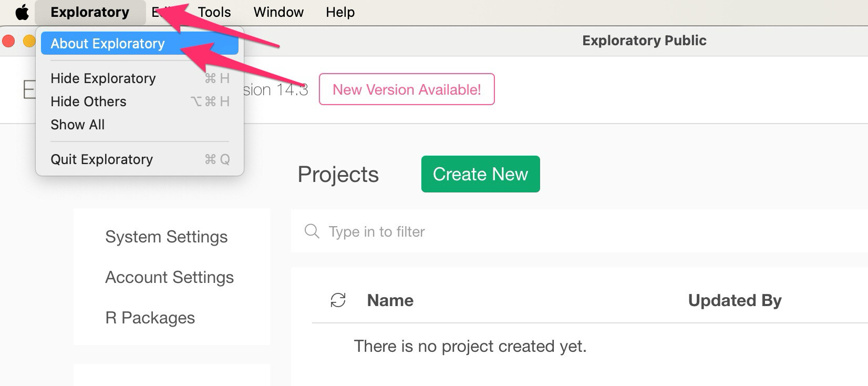Sort projects by the Name column
The height and width of the screenshot is (386, 868).
[x=390, y=300]
